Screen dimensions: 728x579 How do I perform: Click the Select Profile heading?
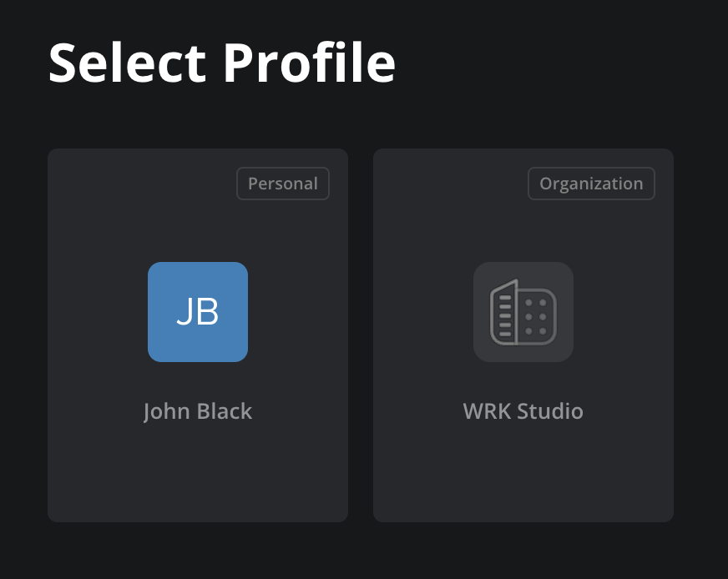(222, 62)
